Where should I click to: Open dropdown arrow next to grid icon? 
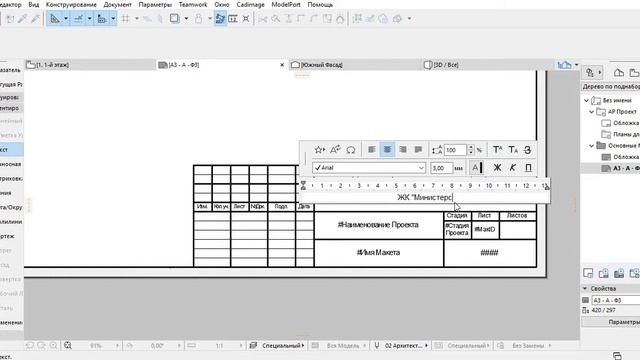coord(137,18)
